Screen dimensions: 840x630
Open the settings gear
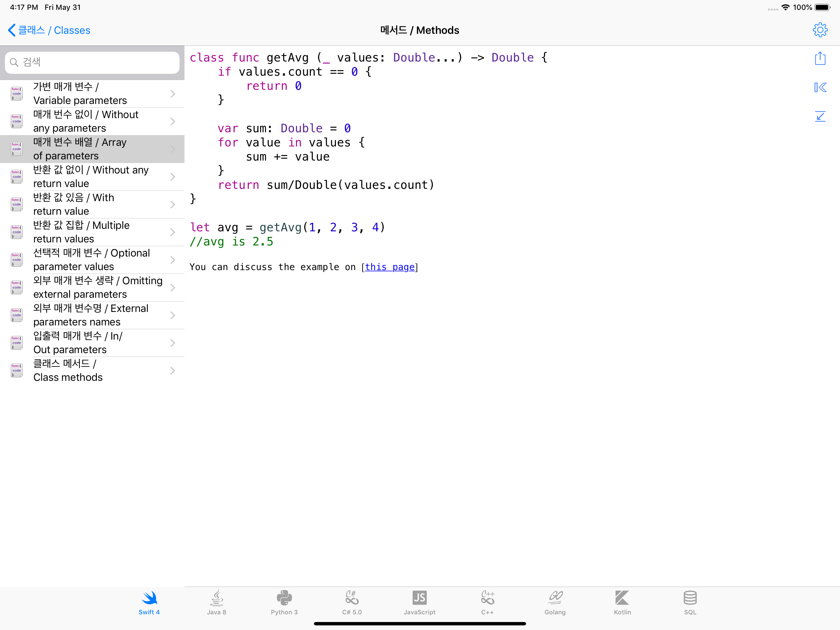[x=820, y=30]
